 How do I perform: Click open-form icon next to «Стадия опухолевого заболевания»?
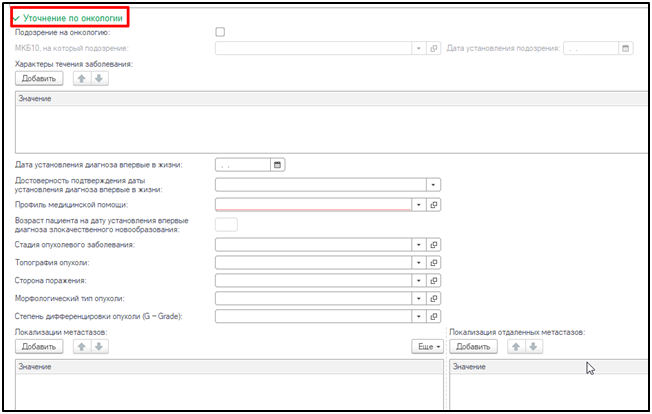click(x=434, y=244)
